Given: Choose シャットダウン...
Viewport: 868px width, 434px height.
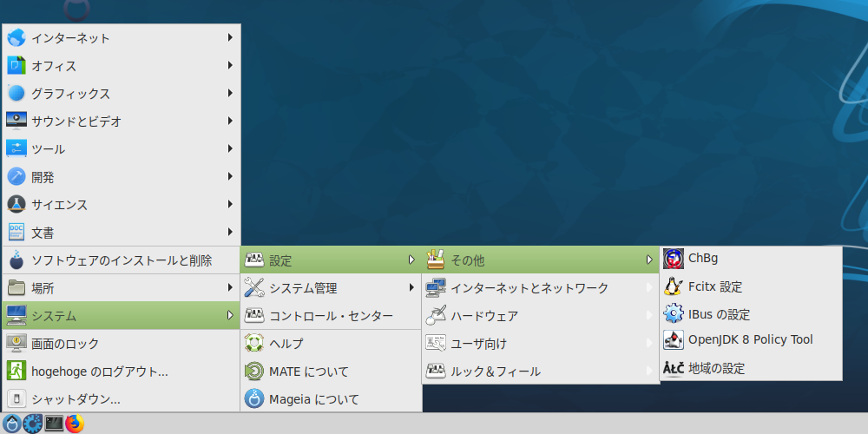Looking at the screenshot, I should (122, 398).
